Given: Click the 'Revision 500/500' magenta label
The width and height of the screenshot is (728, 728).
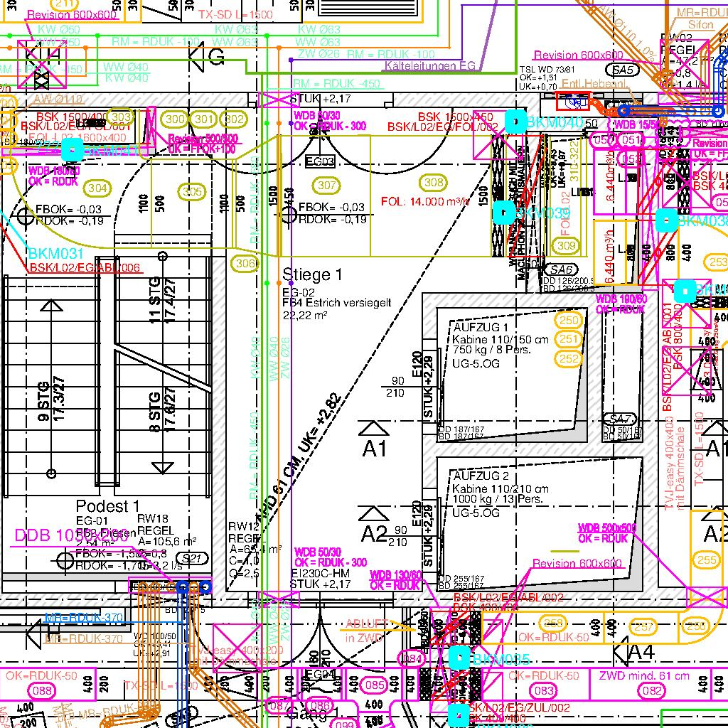Looking at the screenshot, I should (203, 139).
